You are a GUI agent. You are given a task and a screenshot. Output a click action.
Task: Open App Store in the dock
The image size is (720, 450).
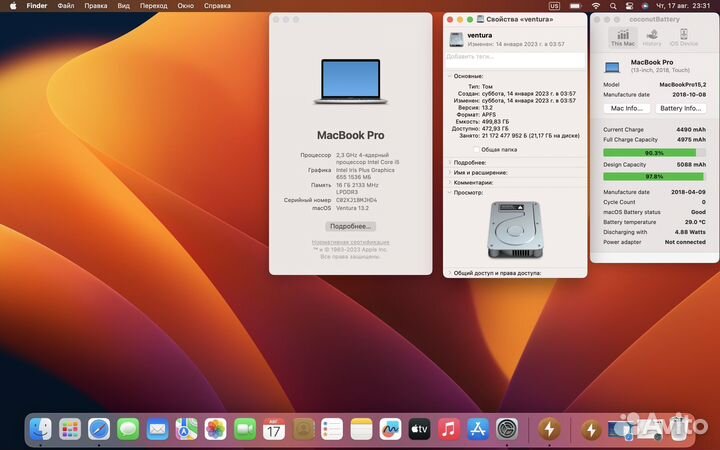(478, 429)
